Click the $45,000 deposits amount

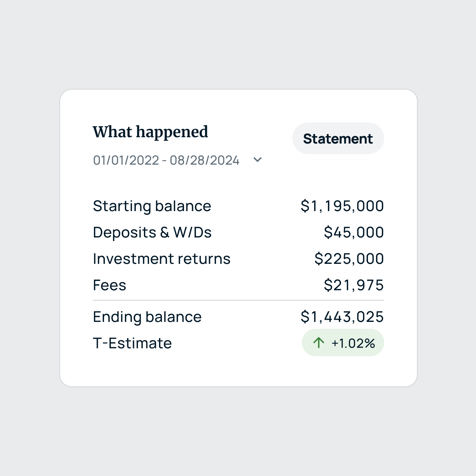point(354,233)
